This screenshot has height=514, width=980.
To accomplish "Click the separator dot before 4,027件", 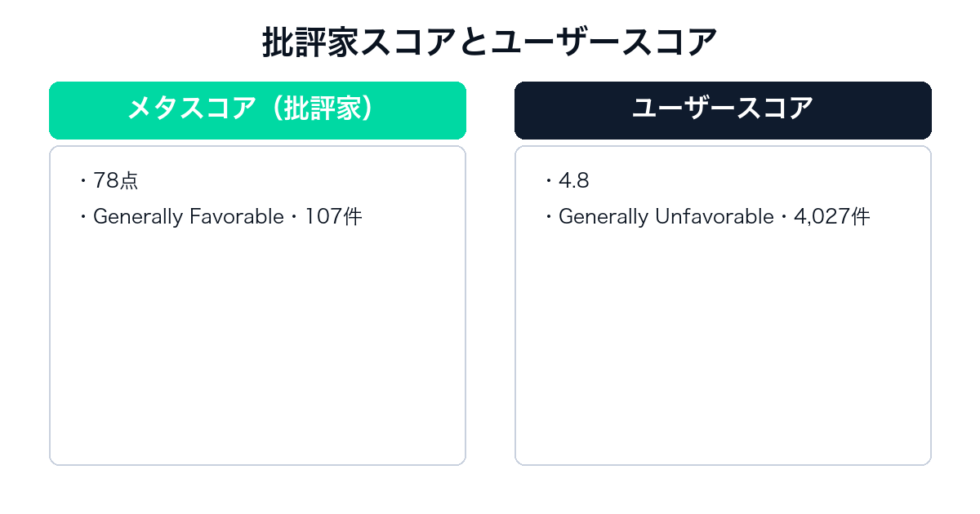I will (783, 217).
